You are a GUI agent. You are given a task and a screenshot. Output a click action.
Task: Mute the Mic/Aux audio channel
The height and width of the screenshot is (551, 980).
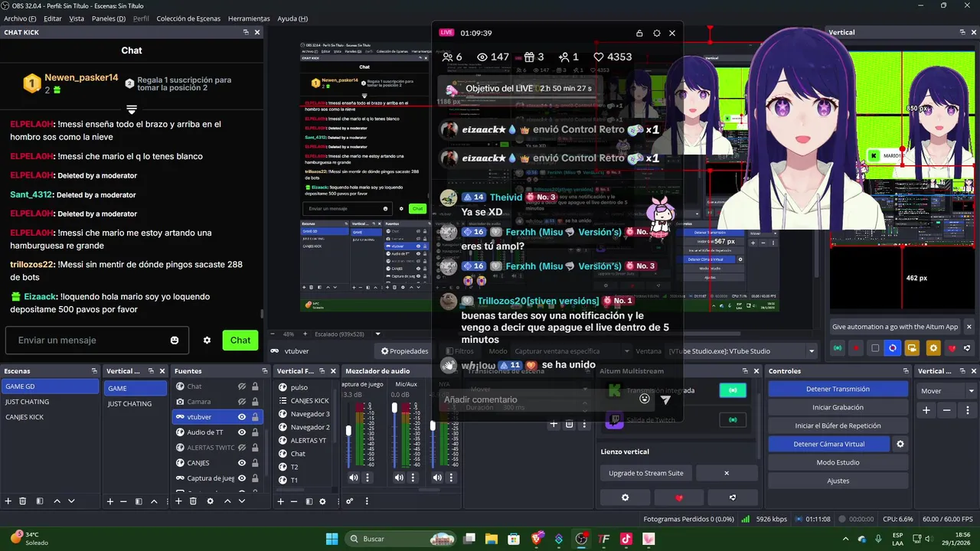click(399, 478)
